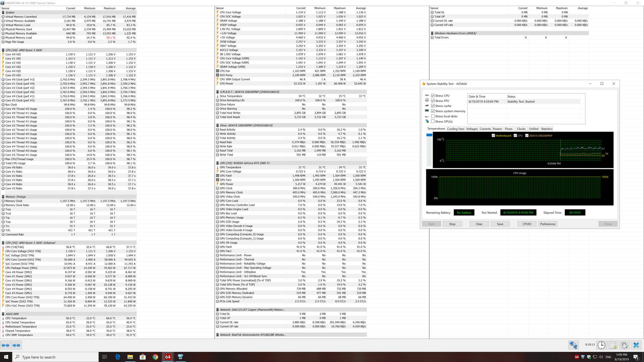Image resolution: width=644 pixels, height=362 pixels.
Task: Click the Save button in AIDA64
Action: coord(500,224)
